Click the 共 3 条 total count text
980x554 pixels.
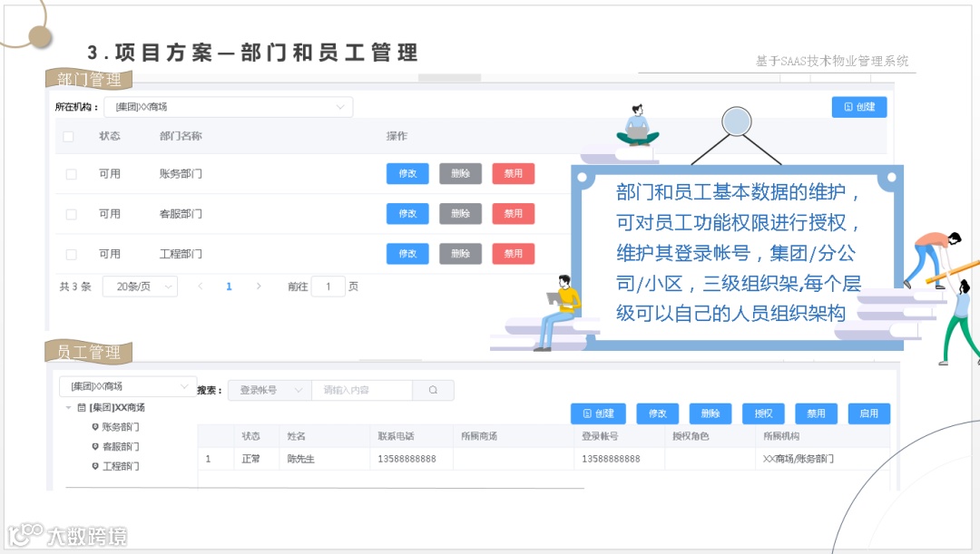pos(75,287)
